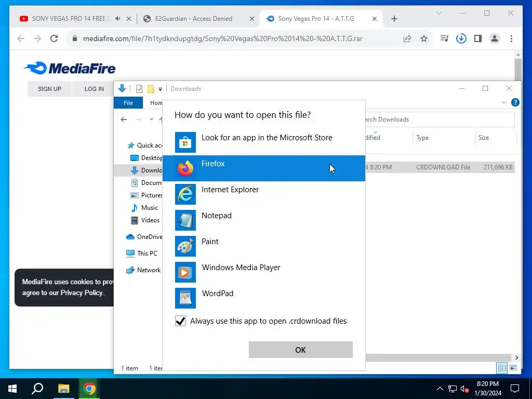Open Quick access in navigation pane
Screen dimensions: 532x399
click(145, 145)
